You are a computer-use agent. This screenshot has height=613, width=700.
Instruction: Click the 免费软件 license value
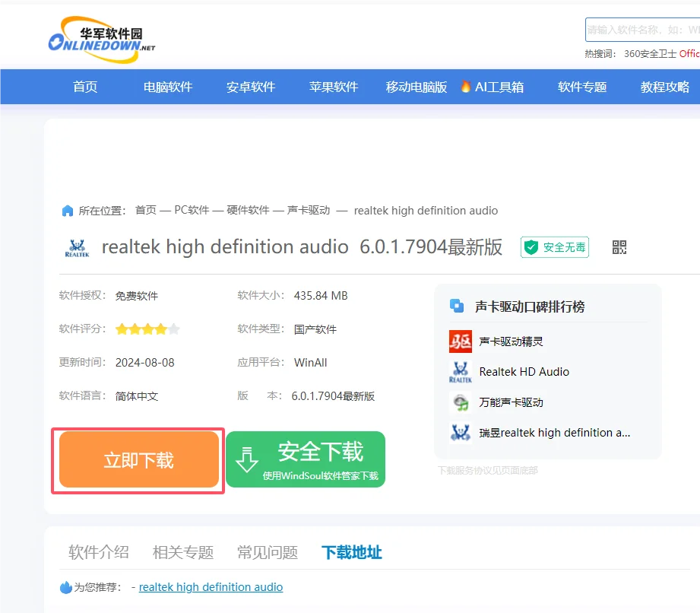(137, 296)
